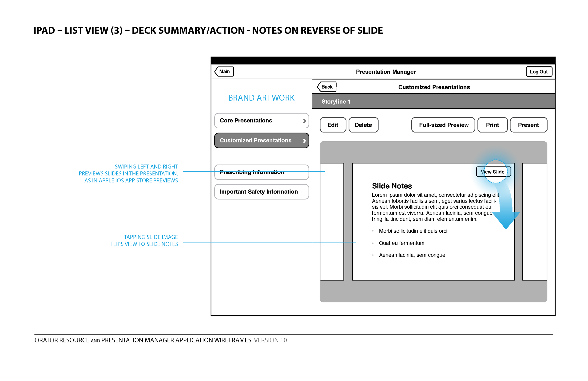Screen dimensions: 588x381
Task: Click the Log Out button
Action: pyautogui.click(x=539, y=72)
